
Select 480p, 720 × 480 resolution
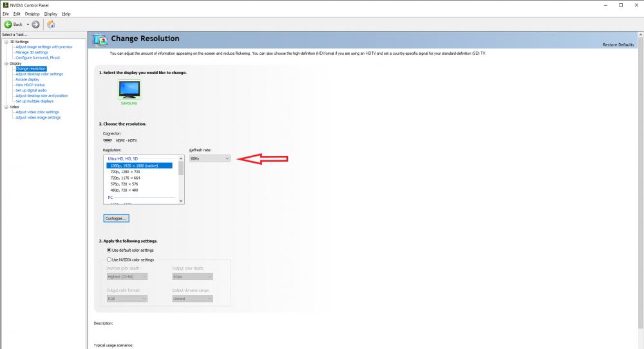(x=124, y=190)
